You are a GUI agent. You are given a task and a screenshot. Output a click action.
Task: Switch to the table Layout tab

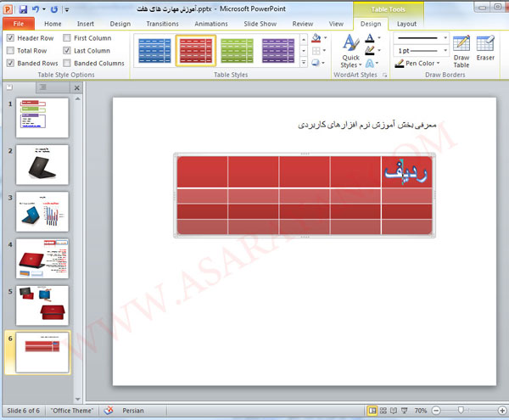coord(406,24)
